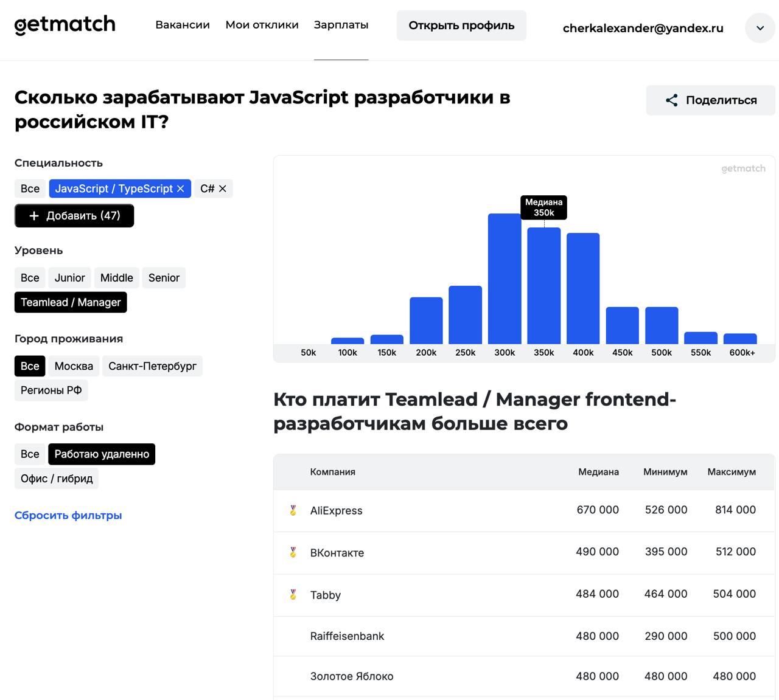This screenshot has height=700, width=779.
Task: Click the medal icon beside Tabby
Action: click(x=293, y=594)
